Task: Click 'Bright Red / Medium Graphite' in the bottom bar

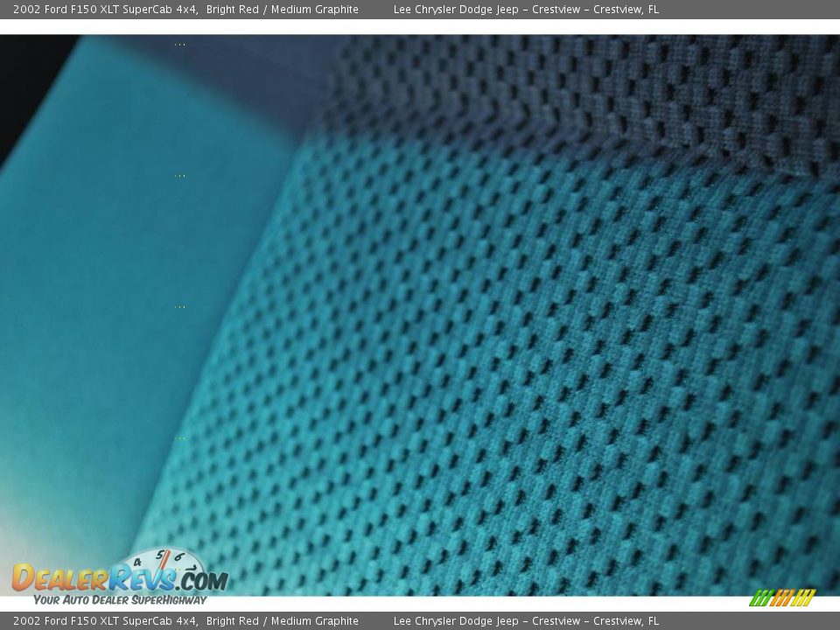Action: click(283, 621)
